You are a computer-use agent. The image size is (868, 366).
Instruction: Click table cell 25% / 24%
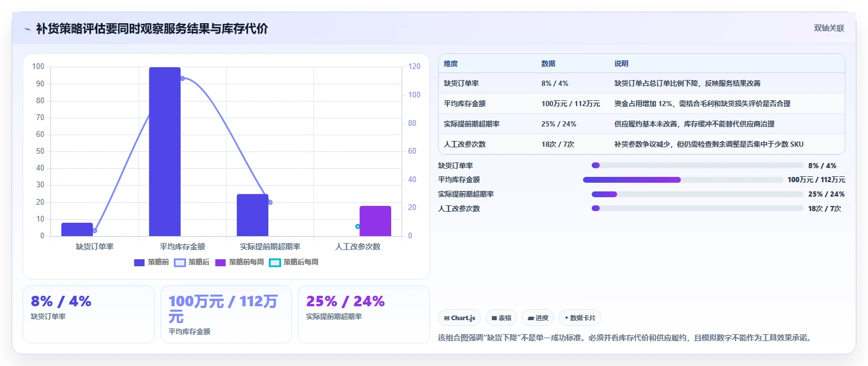pos(559,124)
